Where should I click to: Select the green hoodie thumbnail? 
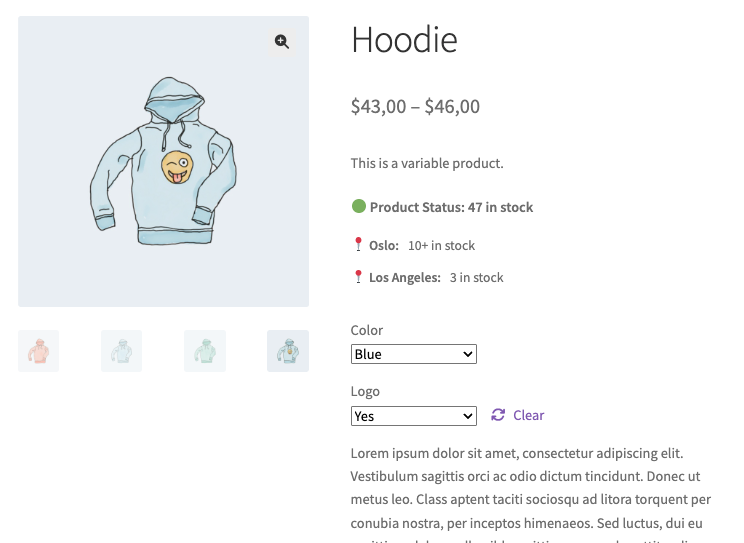point(204,351)
